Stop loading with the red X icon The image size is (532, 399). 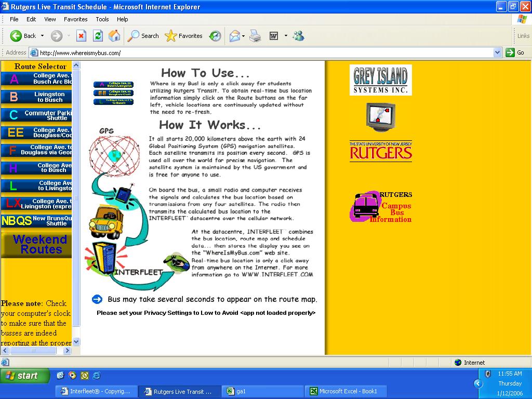pos(81,36)
